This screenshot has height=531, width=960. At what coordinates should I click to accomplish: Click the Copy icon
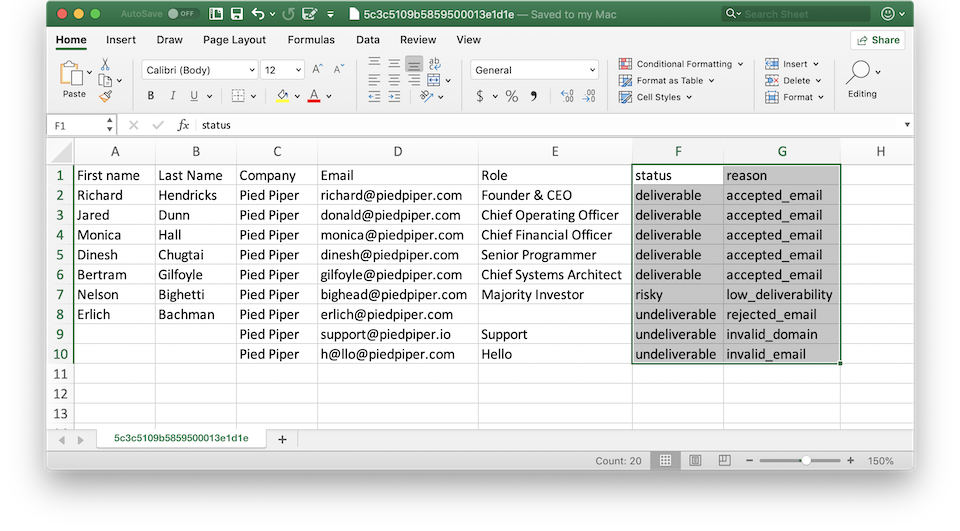coord(105,80)
